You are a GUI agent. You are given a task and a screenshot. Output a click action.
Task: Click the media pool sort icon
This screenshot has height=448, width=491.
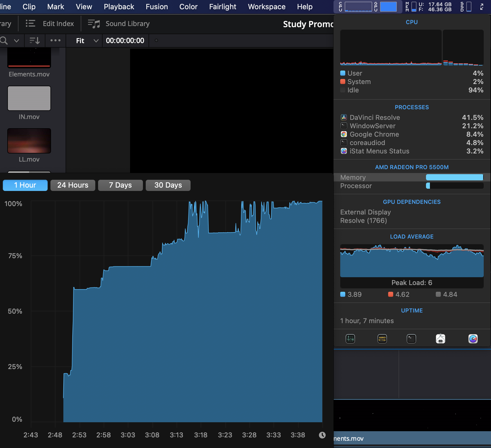35,41
